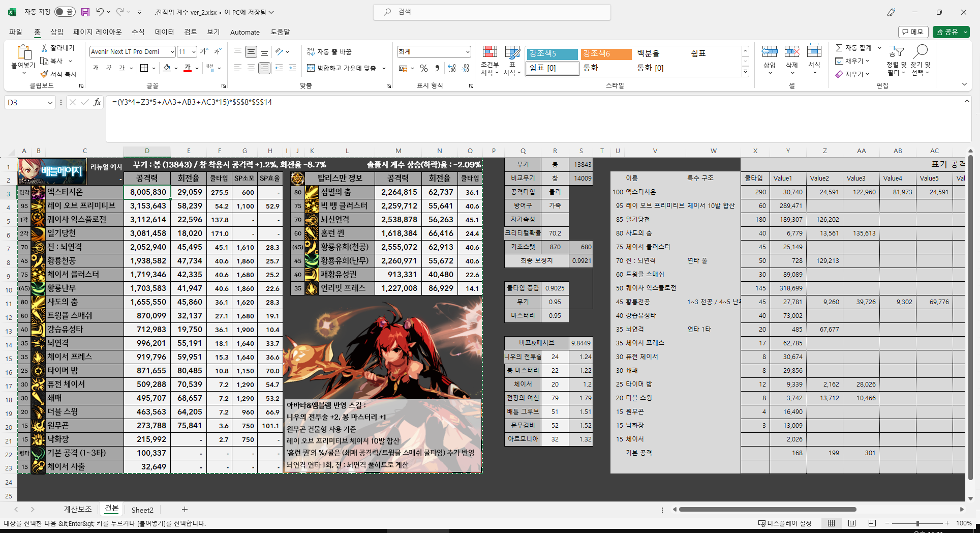Open number format dropdown 회계
The image size is (980, 533).
point(467,52)
